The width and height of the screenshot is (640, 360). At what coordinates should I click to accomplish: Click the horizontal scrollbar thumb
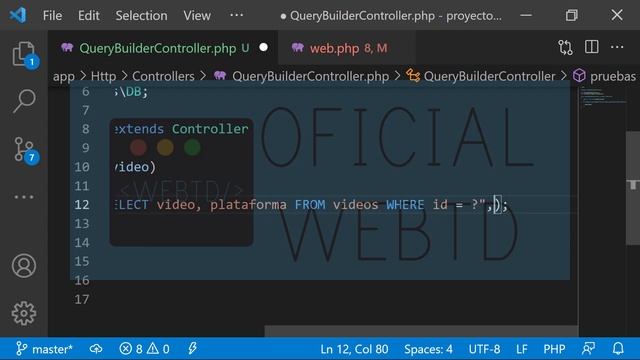[x=421, y=331]
